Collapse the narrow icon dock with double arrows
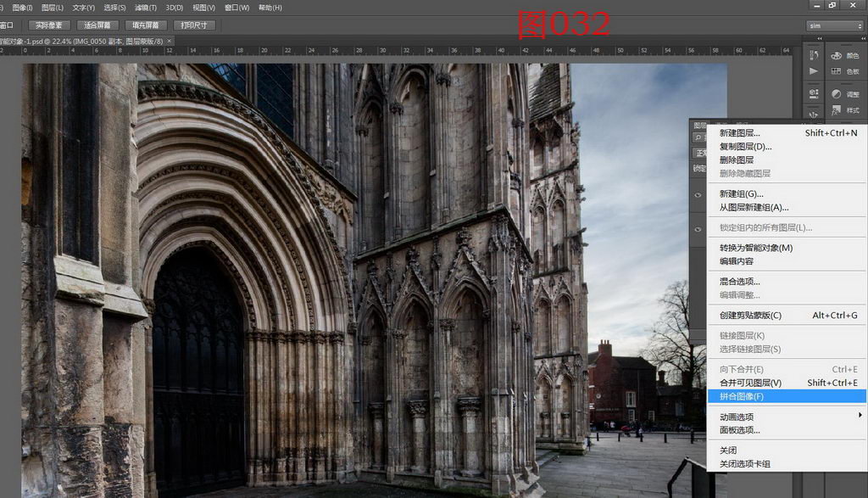This screenshot has height=498, width=868. (820, 39)
